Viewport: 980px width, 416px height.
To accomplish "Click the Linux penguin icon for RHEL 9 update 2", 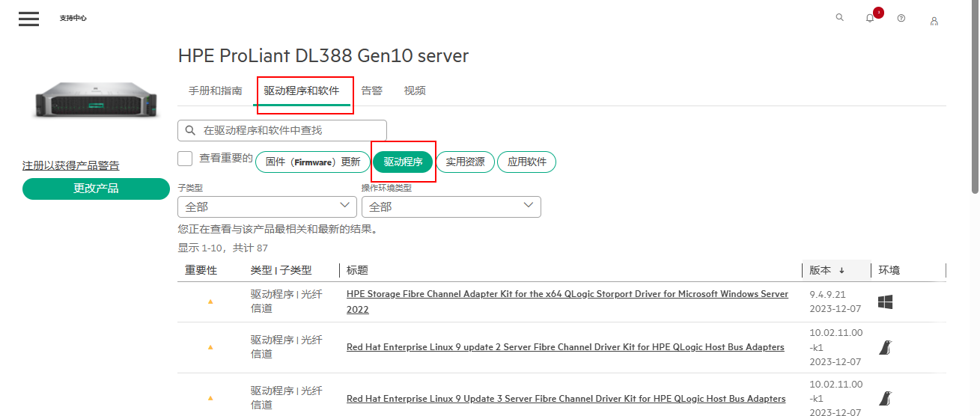I will 886,348.
